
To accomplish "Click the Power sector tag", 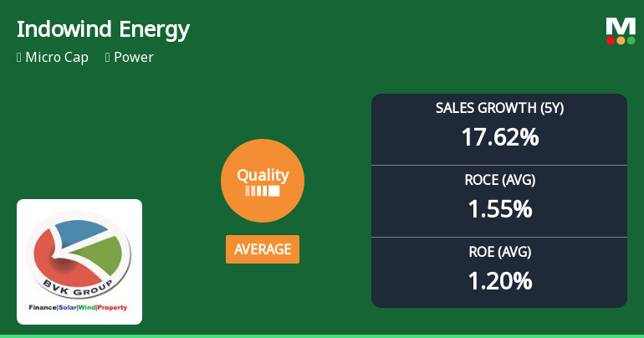I will click(x=130, y=57).
